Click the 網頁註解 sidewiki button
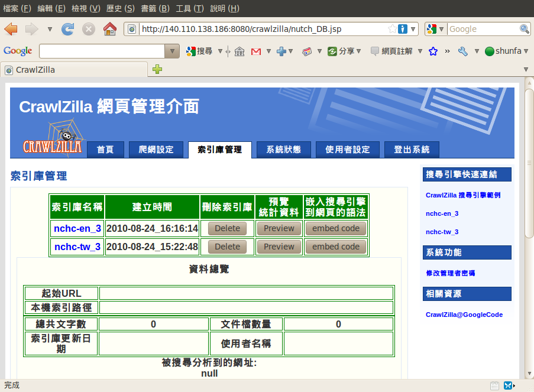 [x=391, y=51]
